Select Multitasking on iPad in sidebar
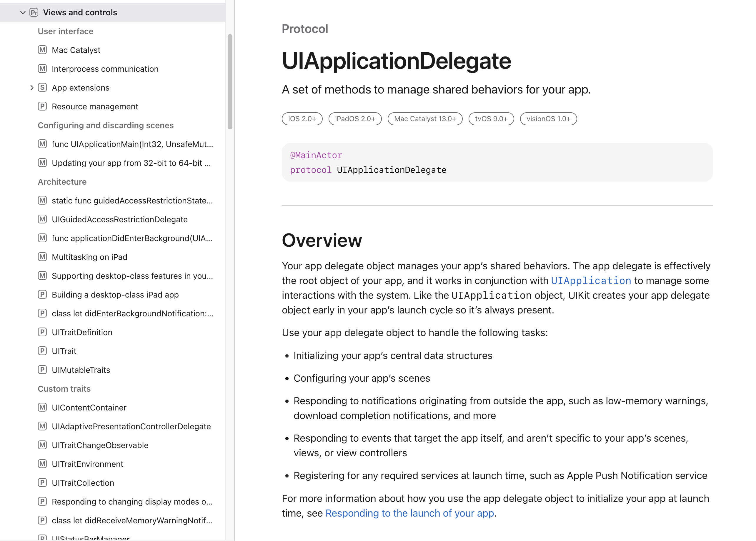 [89, 257]
